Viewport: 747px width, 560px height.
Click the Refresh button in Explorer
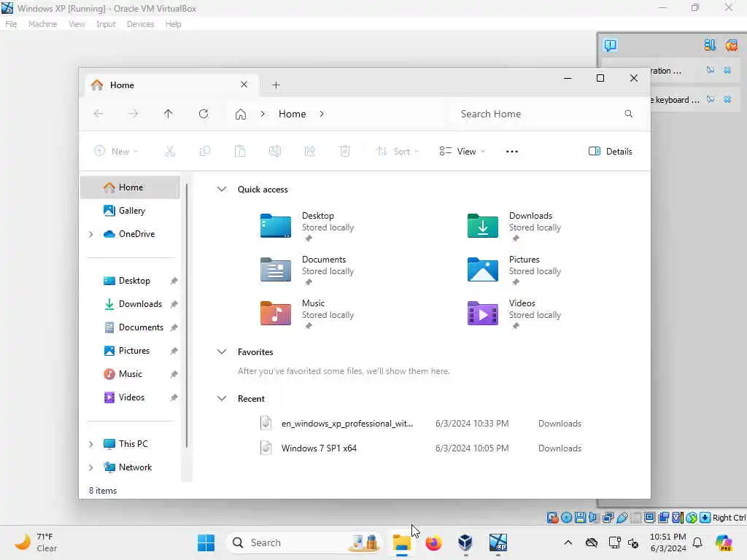tap(204, 114)
